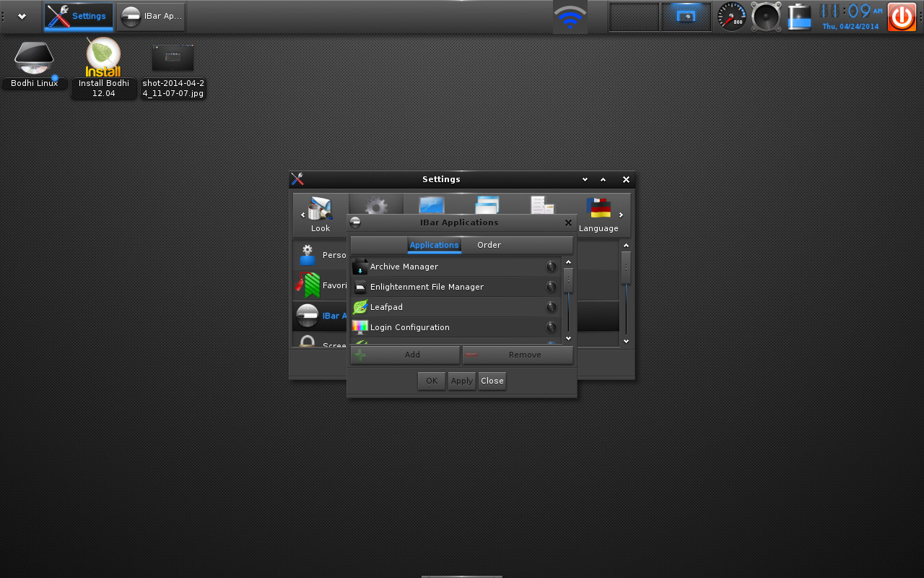Switch to the Order tab
The width and height of the screenshot is (924, 578).
pyautogui.click(x=489, y=245)
